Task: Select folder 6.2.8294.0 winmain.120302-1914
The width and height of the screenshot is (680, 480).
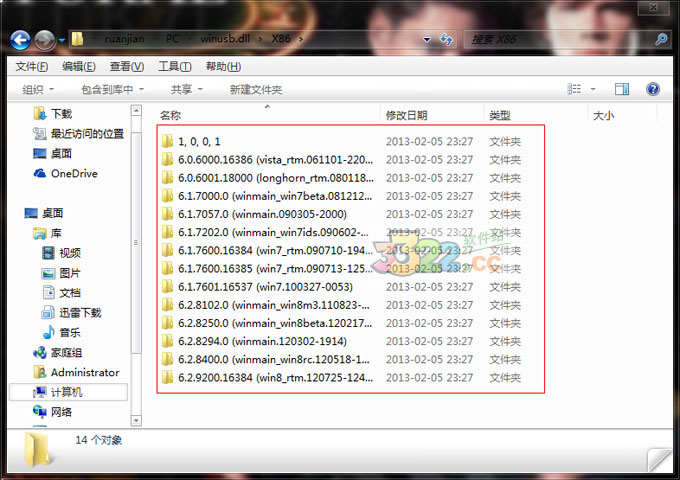Action: click(254, 342)
